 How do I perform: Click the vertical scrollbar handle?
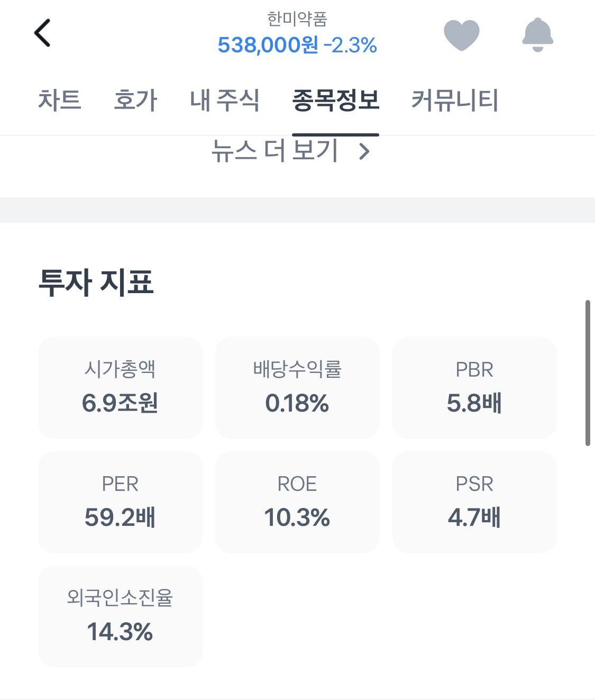[588, 373]
